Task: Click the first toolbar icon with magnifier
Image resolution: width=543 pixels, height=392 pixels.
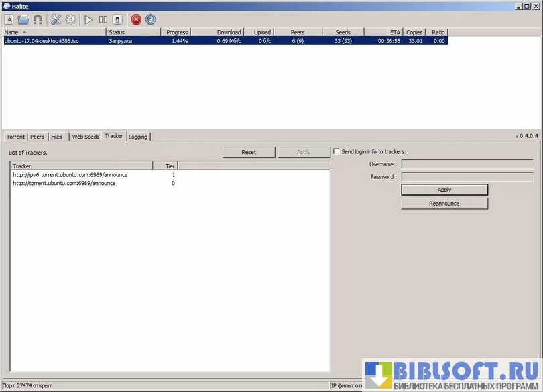Action: pyautogui.click(x=9, y=19)
